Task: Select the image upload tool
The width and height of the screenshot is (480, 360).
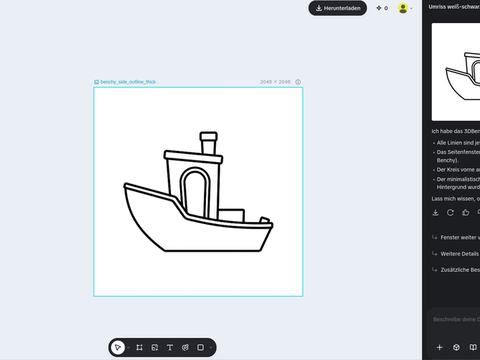Action: click(x=155, y=347)
